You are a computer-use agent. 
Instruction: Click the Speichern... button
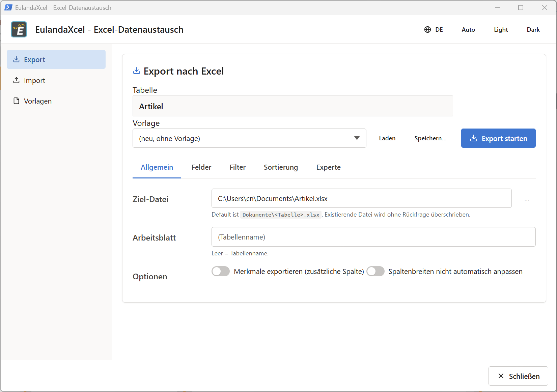point(430,138)
